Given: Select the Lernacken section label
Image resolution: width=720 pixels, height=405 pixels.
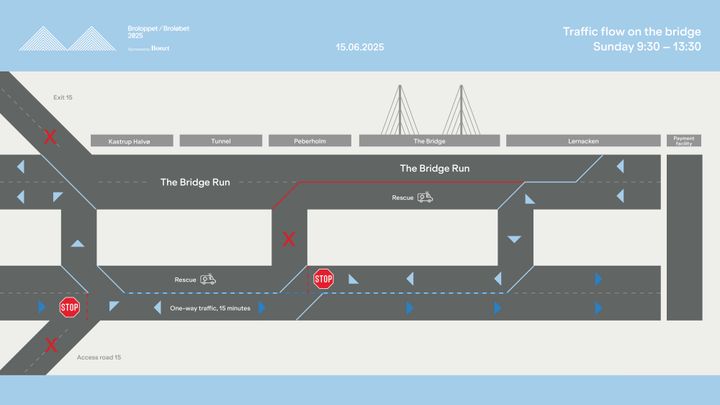Looking at the screenshot, I should click(582, 141).
